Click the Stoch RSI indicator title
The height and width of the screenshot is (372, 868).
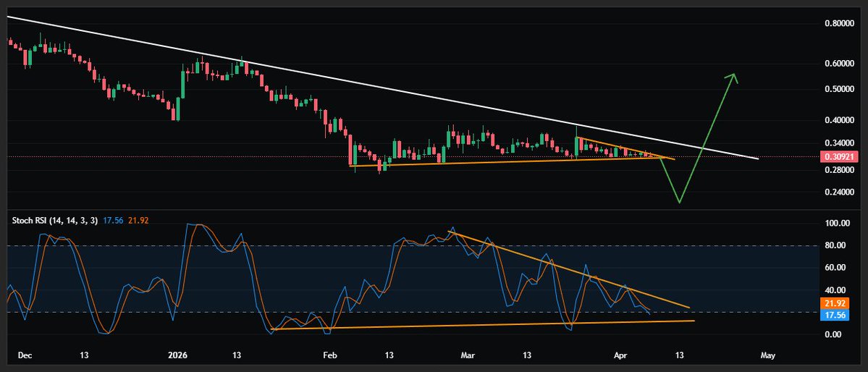[x=56, y=220]
